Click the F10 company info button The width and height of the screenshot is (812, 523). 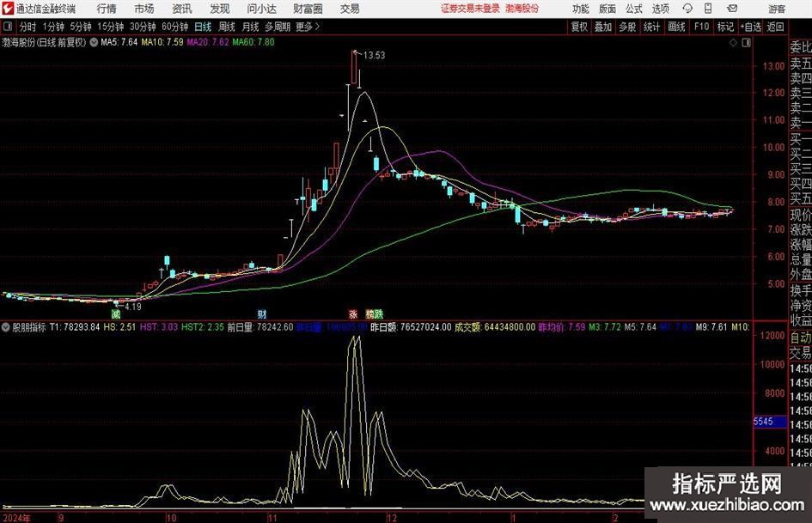click(701, 27)
